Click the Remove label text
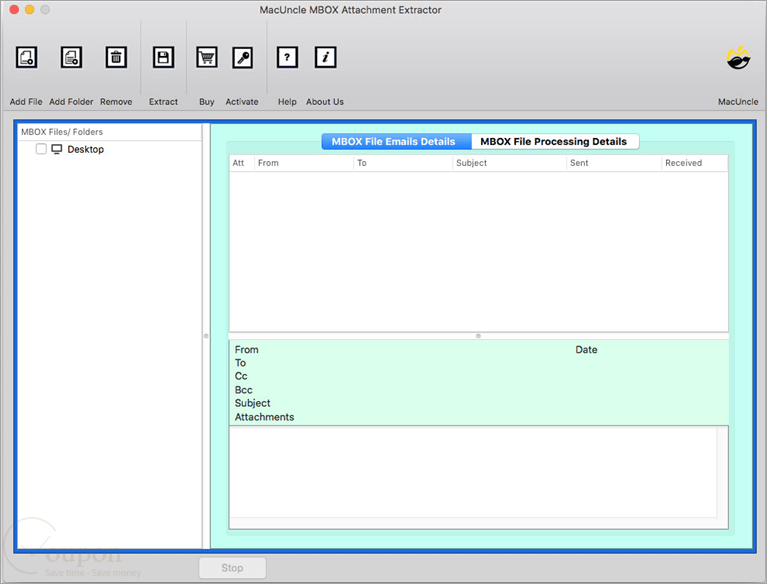Image resolution: width=767 pixels, height=584 pixels. point(116,102)
